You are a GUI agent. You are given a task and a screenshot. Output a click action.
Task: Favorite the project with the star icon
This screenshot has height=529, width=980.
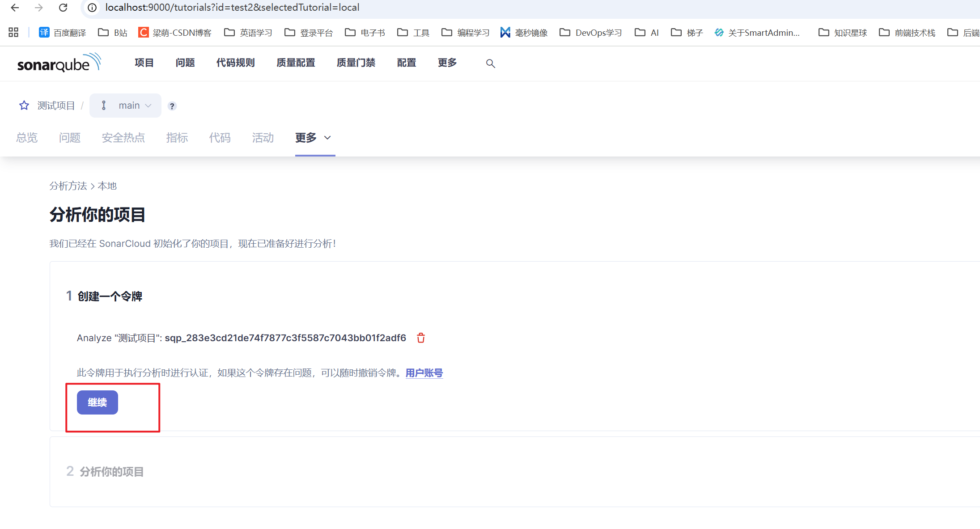pos(24,106)
